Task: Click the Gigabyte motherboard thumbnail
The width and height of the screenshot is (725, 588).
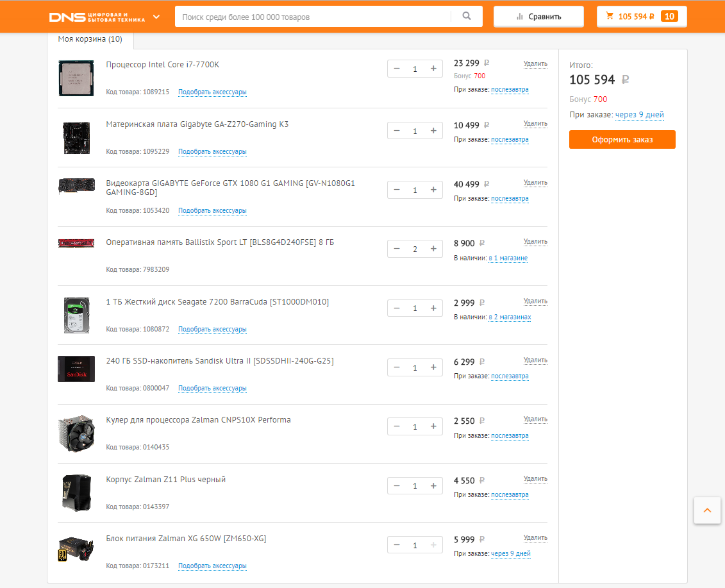Action: (x=76, y=138)
